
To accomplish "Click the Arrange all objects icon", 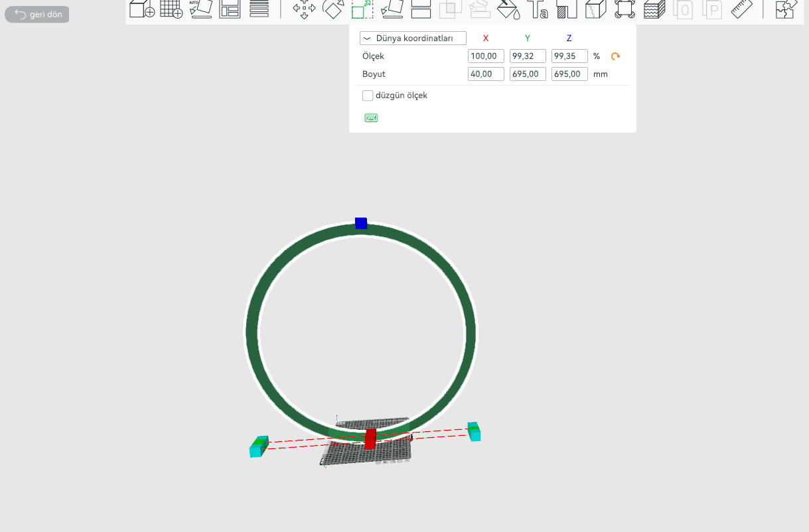I will tap(230, 9).
